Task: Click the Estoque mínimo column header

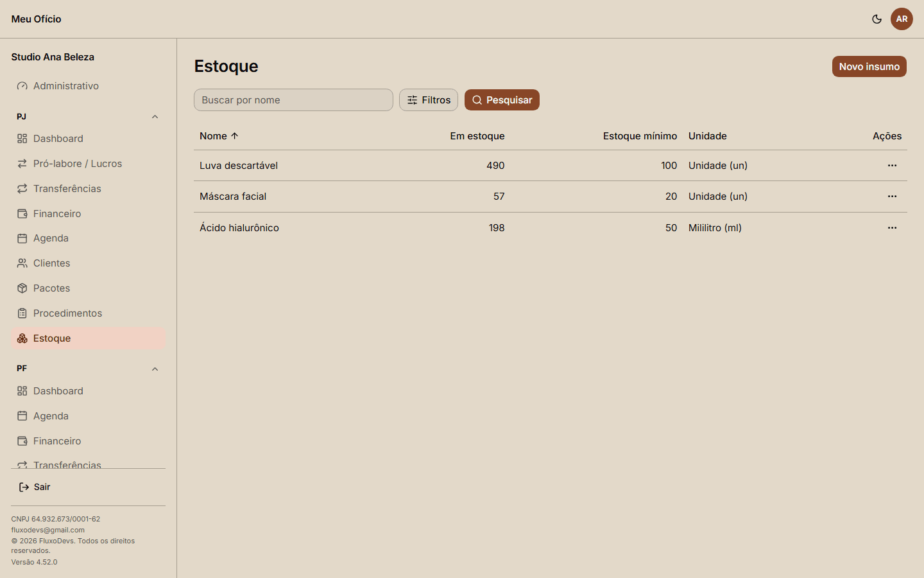Action: click(640, 136)
